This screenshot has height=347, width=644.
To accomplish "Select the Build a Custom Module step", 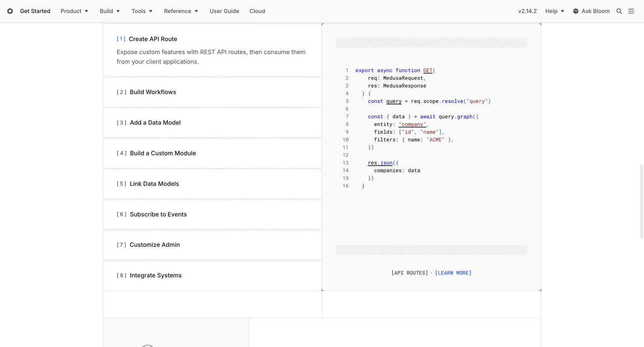I will click(212, 153).
